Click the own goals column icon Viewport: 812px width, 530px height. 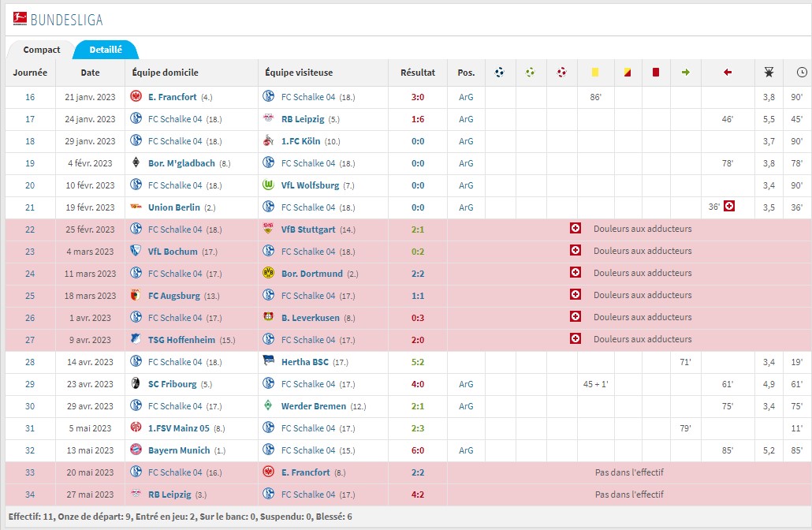pyautogui.click(x=562, y=73)
